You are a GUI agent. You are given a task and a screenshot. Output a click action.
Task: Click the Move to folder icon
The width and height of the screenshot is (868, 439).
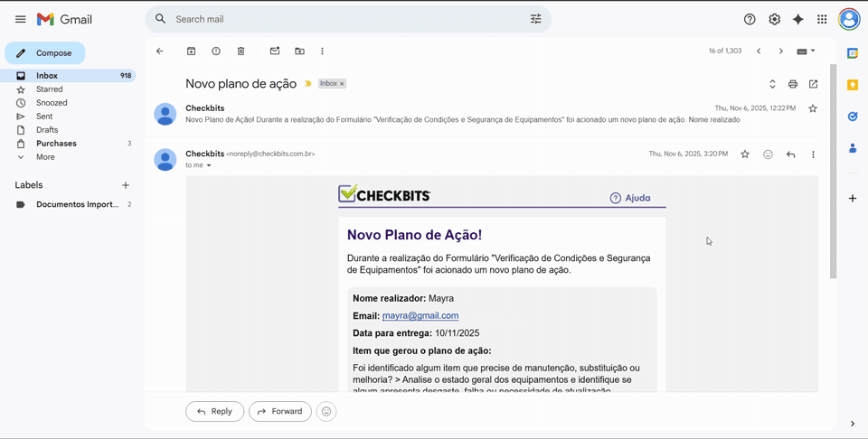299,51
